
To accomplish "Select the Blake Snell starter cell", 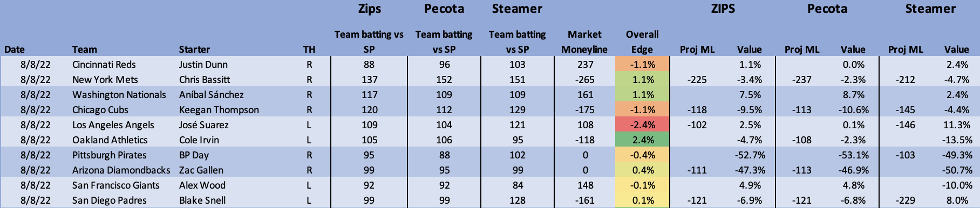I will point(202,200).
